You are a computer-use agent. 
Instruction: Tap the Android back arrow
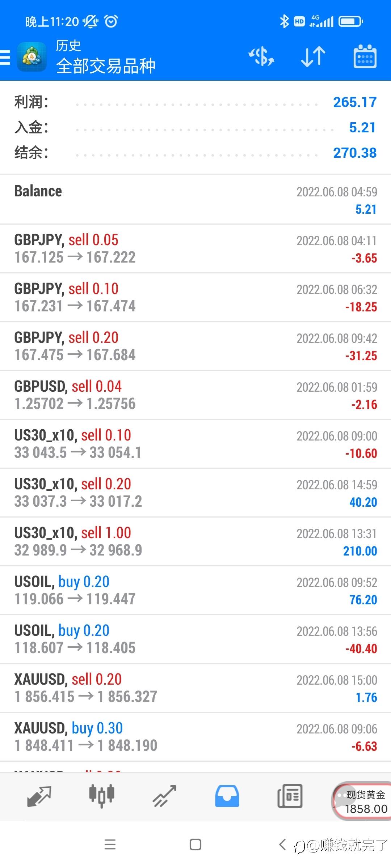(283, 844)
